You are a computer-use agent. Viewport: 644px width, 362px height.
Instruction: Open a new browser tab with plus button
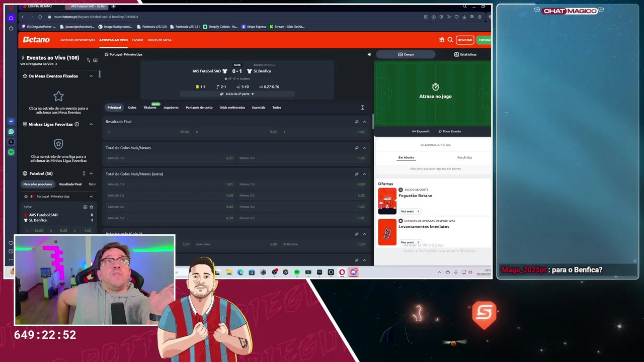113,6
